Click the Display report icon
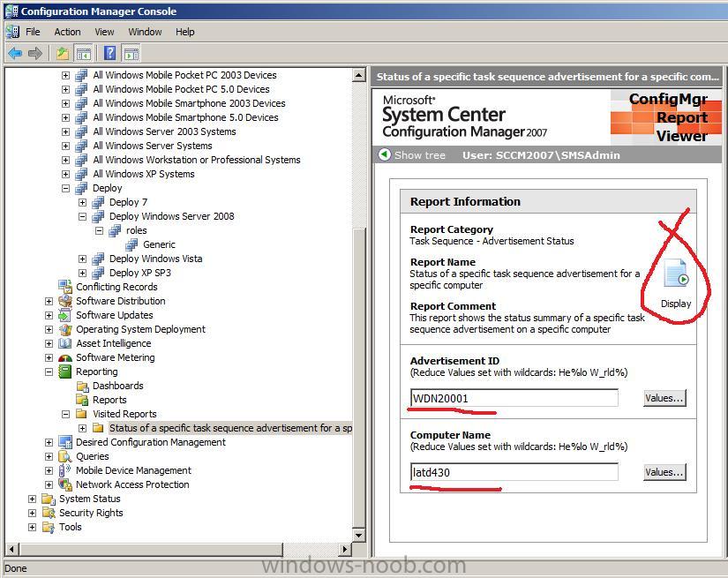The height and width of the screenshot is (578, 728). pos(676,273)
